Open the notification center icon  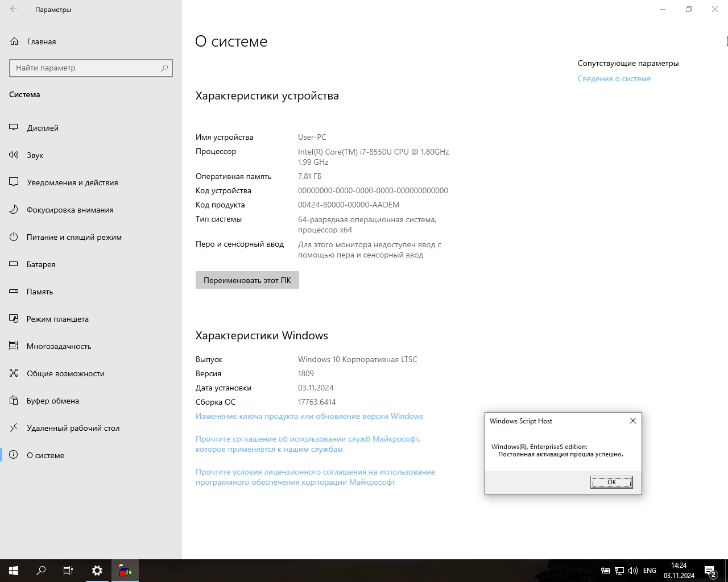coord(710,571)
